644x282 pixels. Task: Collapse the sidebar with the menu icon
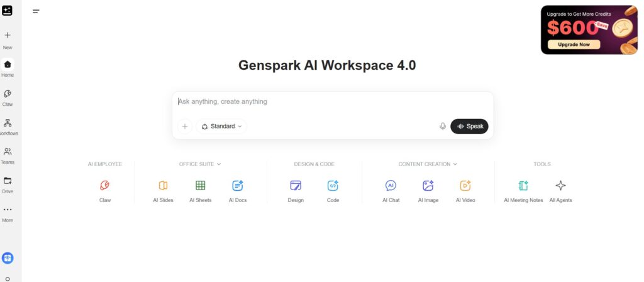tap(36, 11)
